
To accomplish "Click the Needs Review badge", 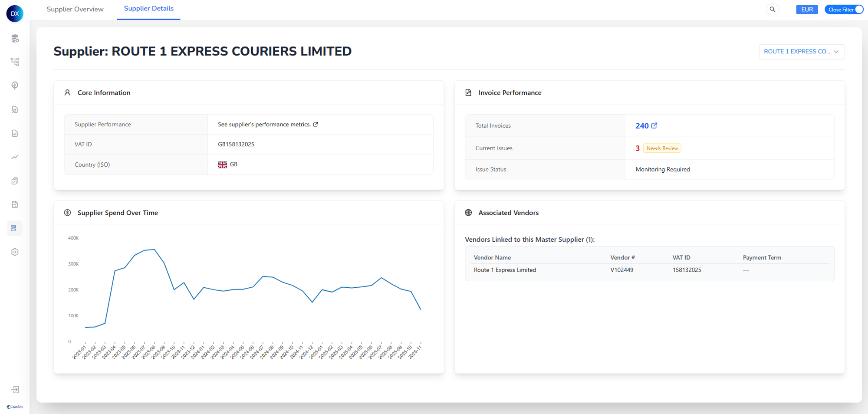I will (x=662, y=148).
